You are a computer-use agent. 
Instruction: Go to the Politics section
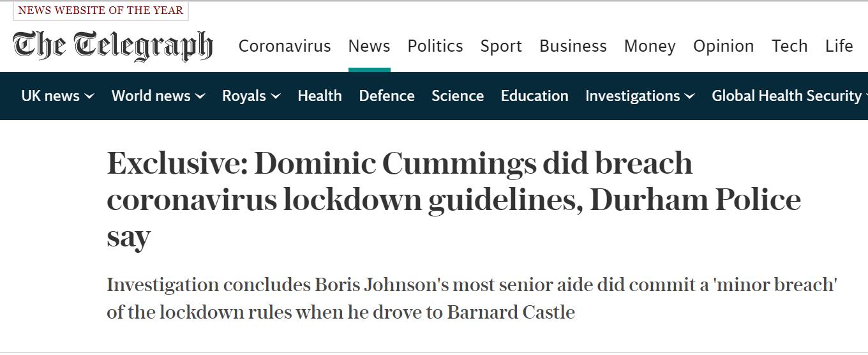click(435, 46)
